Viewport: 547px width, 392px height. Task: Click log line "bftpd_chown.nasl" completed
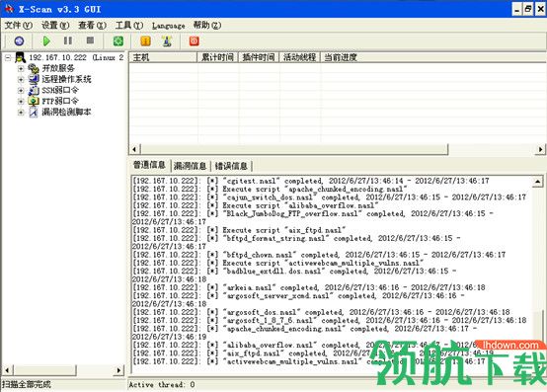pos(319,255)
